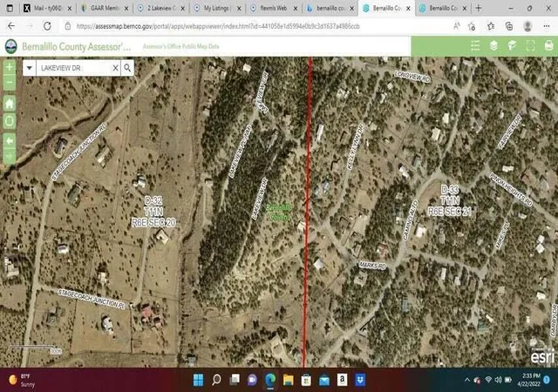
Task: Click the browser address bar URL
Action: (218, 26)
